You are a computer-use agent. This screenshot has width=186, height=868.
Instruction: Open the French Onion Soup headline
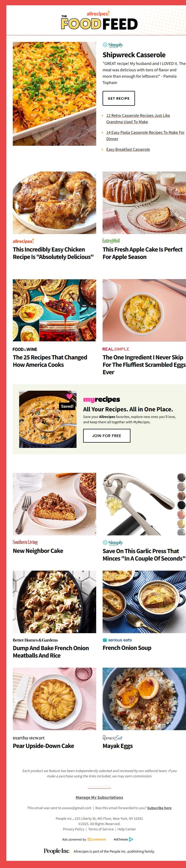127,648
